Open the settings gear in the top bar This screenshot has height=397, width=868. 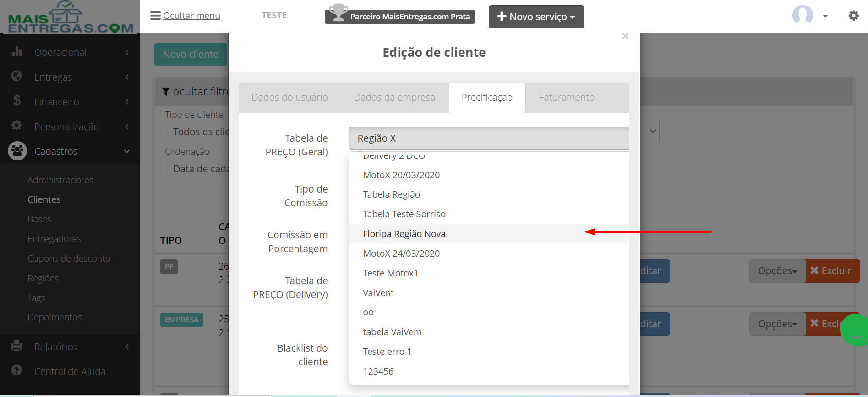pos(853,16)
